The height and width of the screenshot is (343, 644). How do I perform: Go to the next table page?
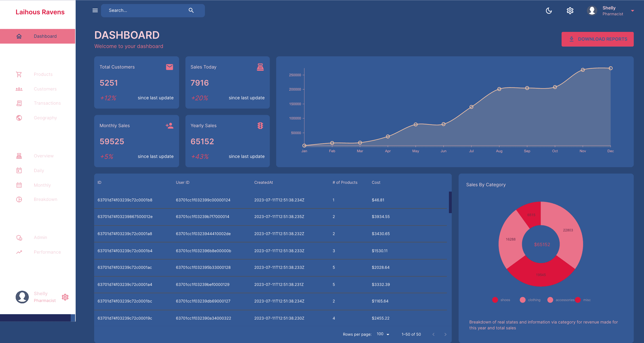[445, 335]
